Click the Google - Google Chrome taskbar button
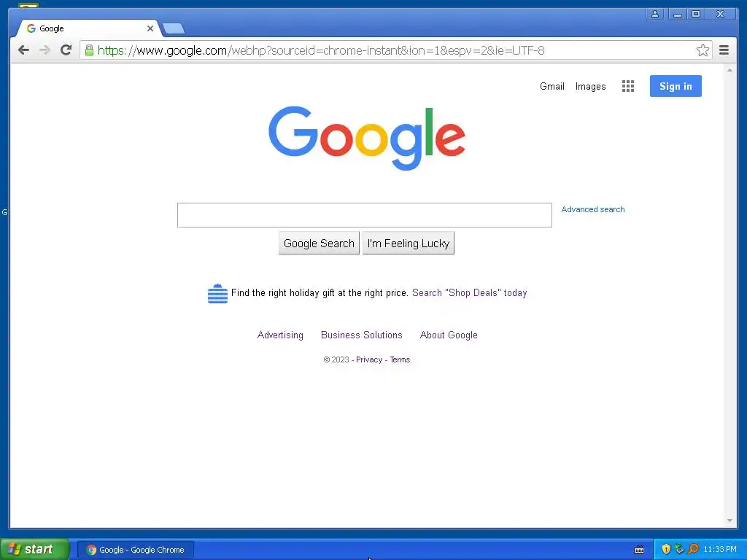Viewport: 747px width, 560px height. tap(136, 550)
